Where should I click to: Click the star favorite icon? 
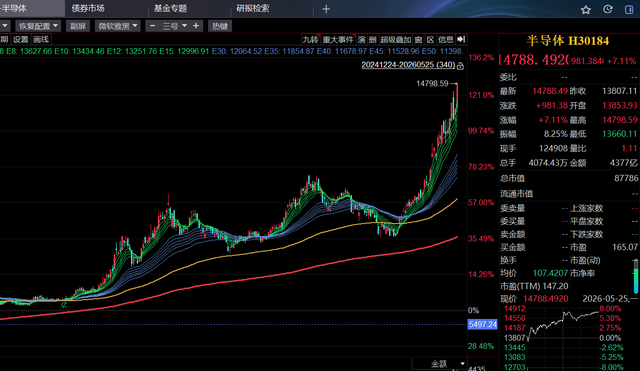[x=586, y=9]
